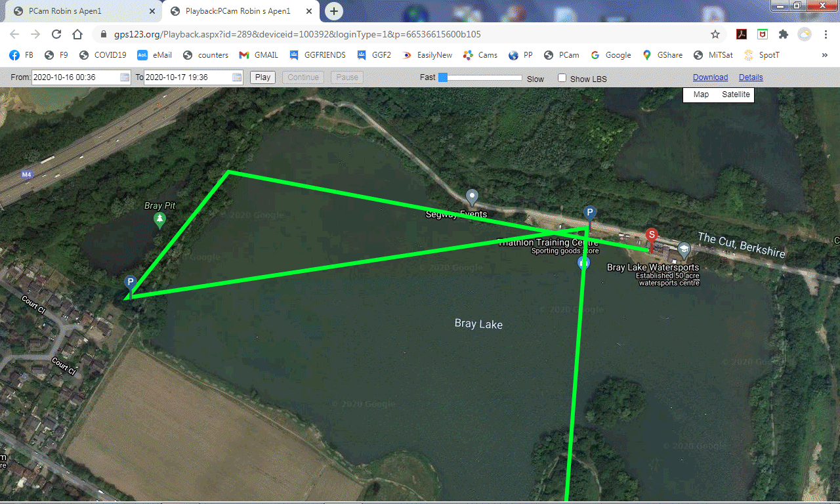
Task: Open the SpotT bookmark
Action: (768, 55)
